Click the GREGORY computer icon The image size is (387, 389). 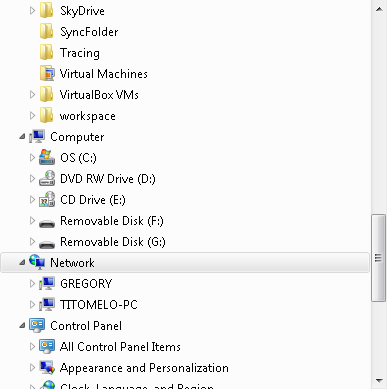47,283
